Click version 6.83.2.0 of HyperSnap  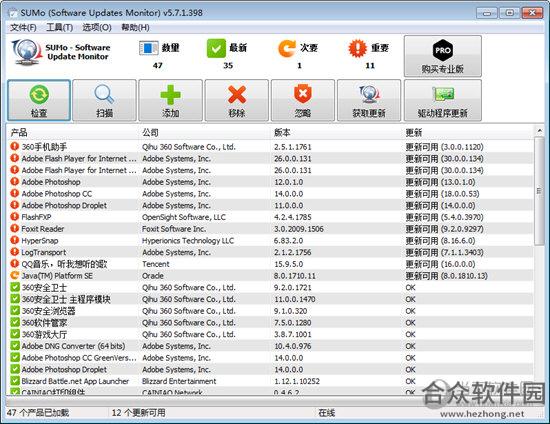coord(288,241)
